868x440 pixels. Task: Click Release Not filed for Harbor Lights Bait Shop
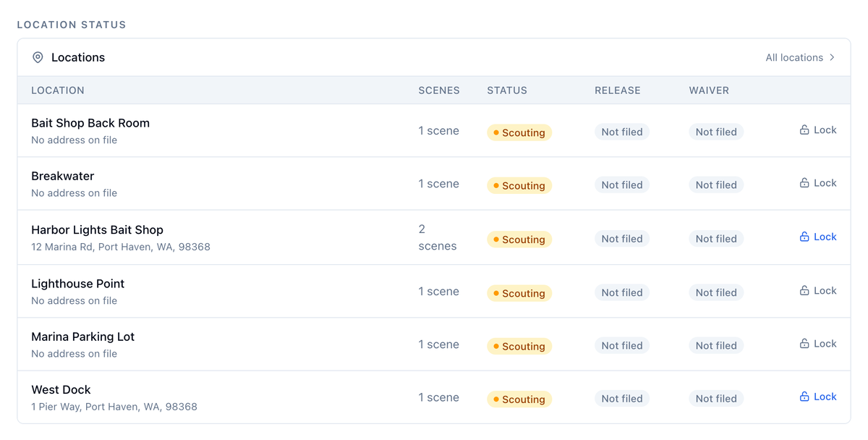[622, 238]
